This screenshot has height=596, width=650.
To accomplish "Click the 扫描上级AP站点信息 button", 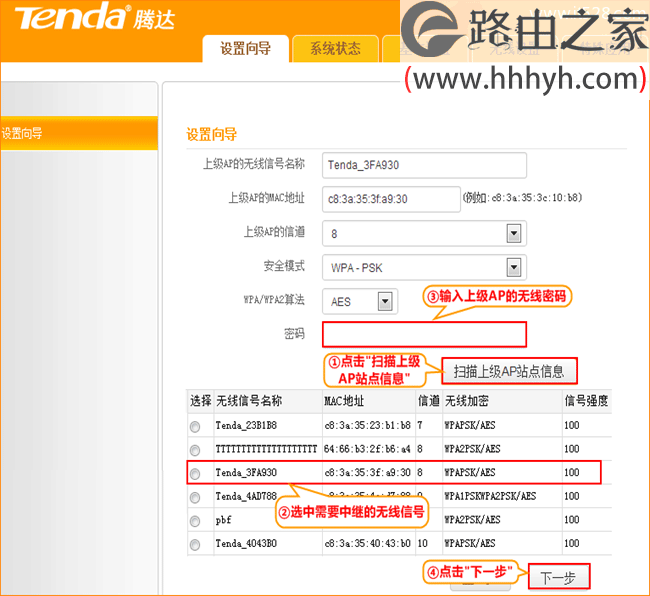I will 509,371.
